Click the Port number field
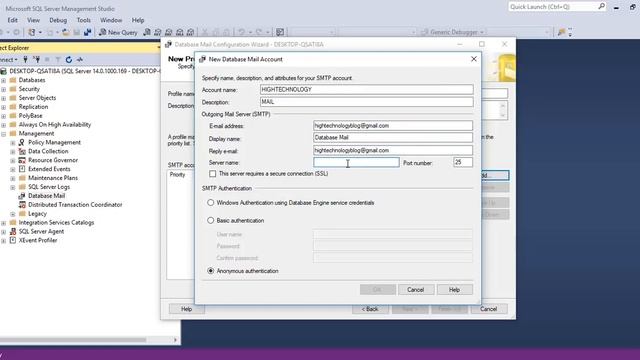Image resolution: width=640 pixels, height=360 pixels. [x=463, y=162]
